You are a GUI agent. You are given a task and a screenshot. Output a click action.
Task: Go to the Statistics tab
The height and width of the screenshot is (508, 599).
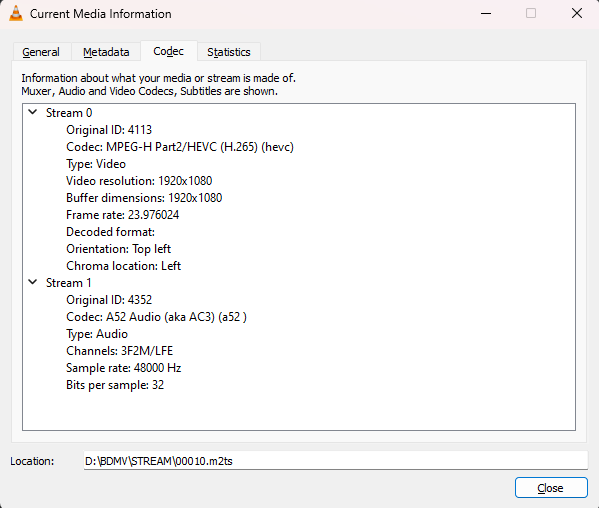point(229,52)
